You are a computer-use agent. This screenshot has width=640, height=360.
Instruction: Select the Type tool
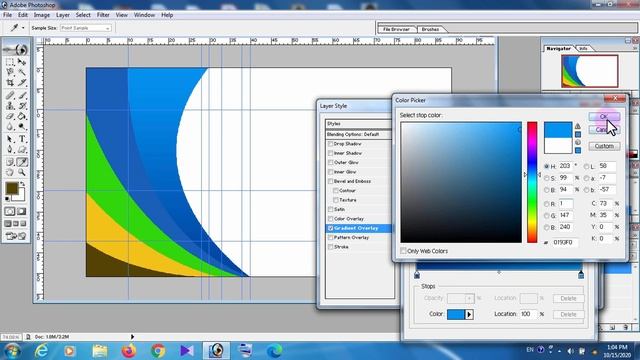coord(22,139)
